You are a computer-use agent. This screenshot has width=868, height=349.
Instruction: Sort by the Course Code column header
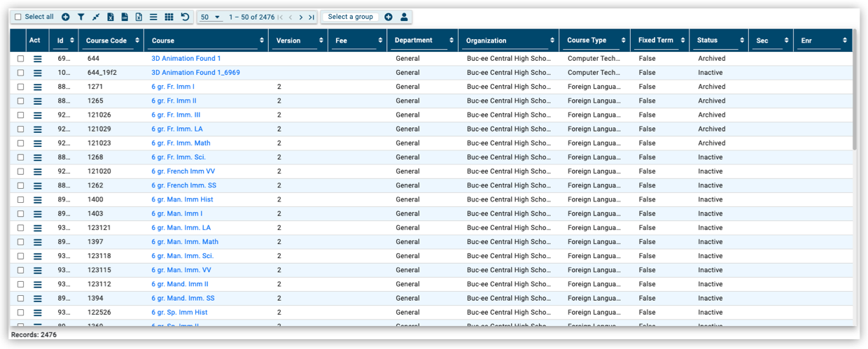point(106,41)
